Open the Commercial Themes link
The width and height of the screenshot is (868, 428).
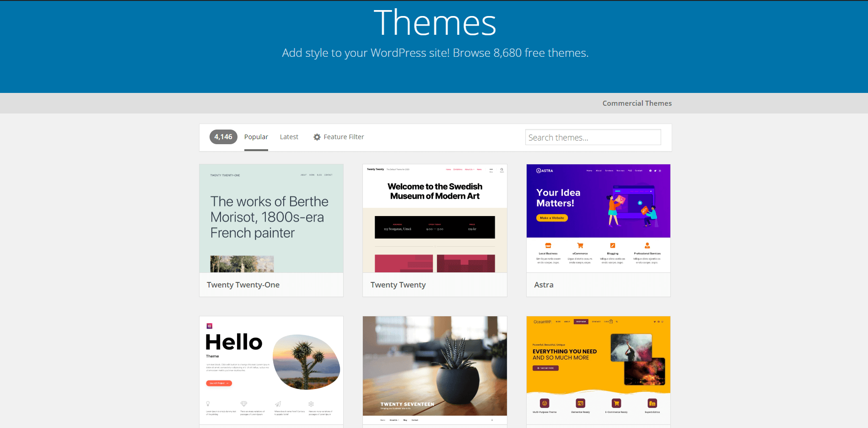637,103
